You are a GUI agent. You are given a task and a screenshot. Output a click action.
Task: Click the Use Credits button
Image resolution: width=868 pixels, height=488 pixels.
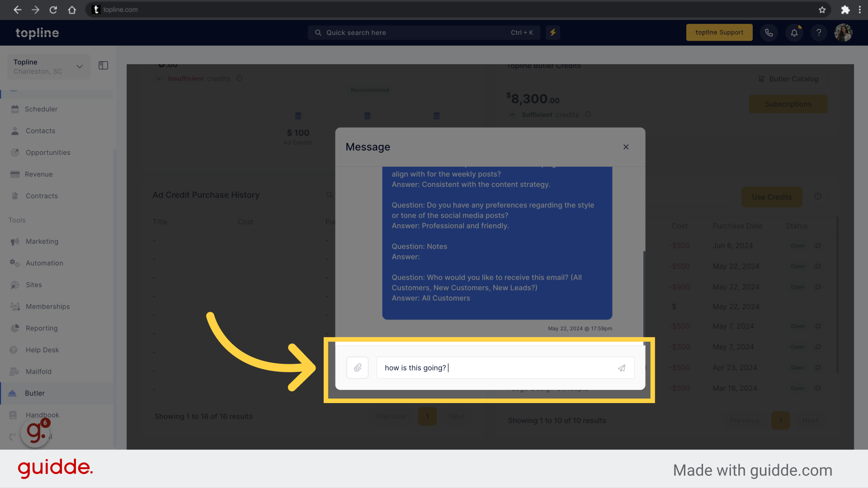pos(772,197)
